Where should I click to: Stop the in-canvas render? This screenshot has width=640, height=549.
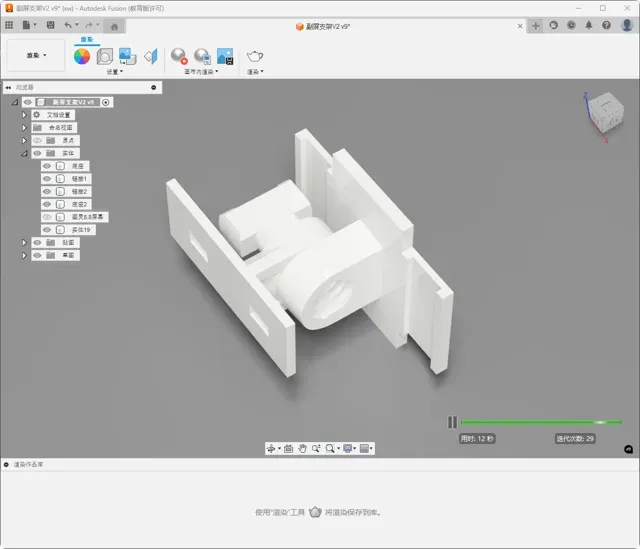[x=179, y=56]
